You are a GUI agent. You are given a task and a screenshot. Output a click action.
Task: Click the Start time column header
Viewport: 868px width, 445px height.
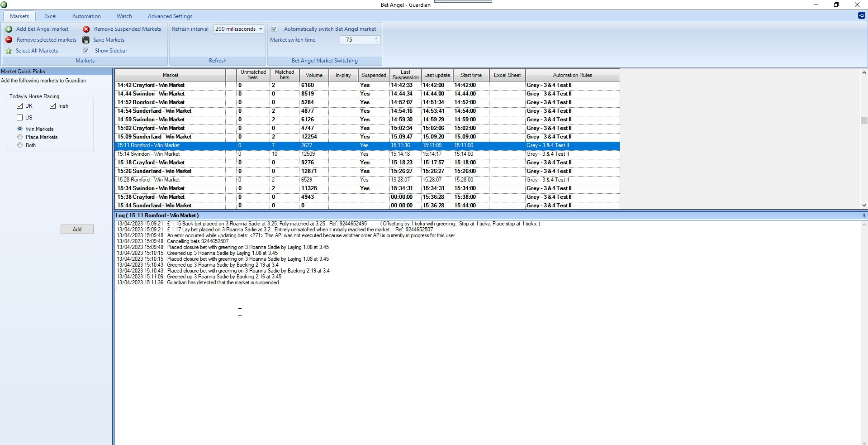coord(471,75)
